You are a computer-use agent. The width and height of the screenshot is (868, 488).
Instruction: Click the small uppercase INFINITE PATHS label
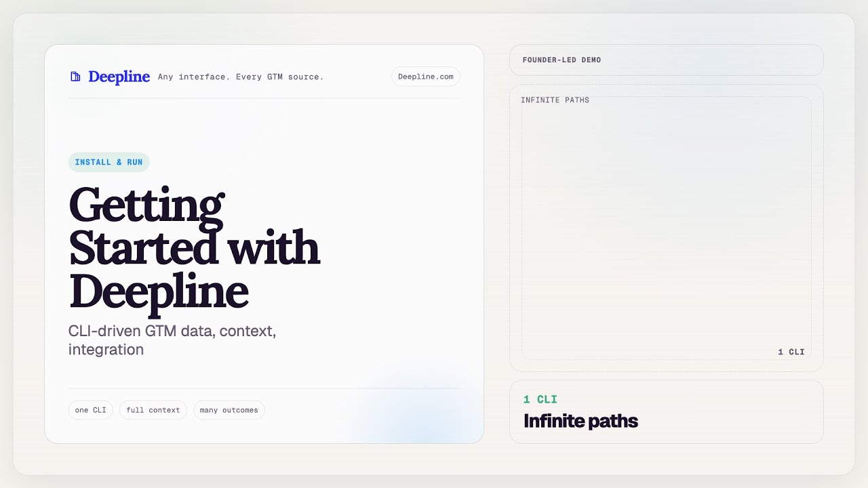click(555, 100)
